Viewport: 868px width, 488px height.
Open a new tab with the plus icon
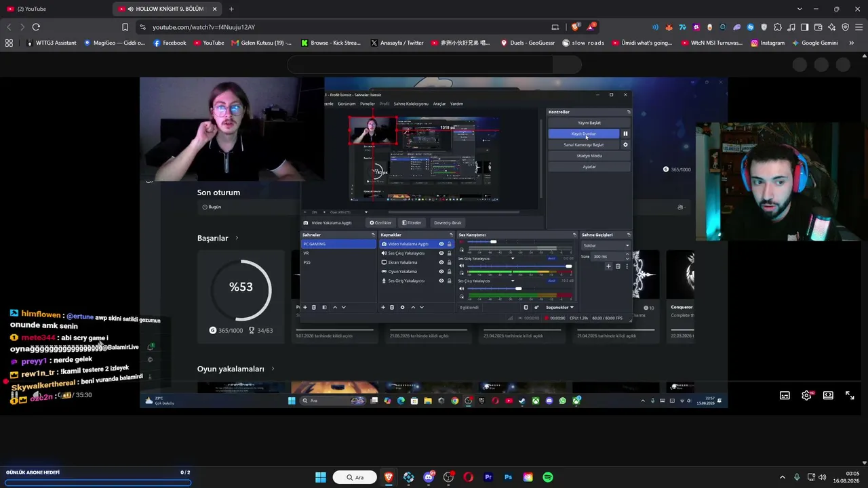231,9
